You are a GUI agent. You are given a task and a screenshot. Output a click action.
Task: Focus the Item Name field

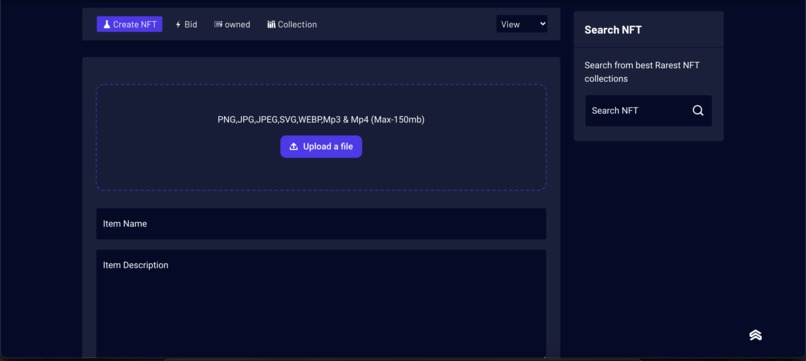pyautogui.click(x=321, y=224)
